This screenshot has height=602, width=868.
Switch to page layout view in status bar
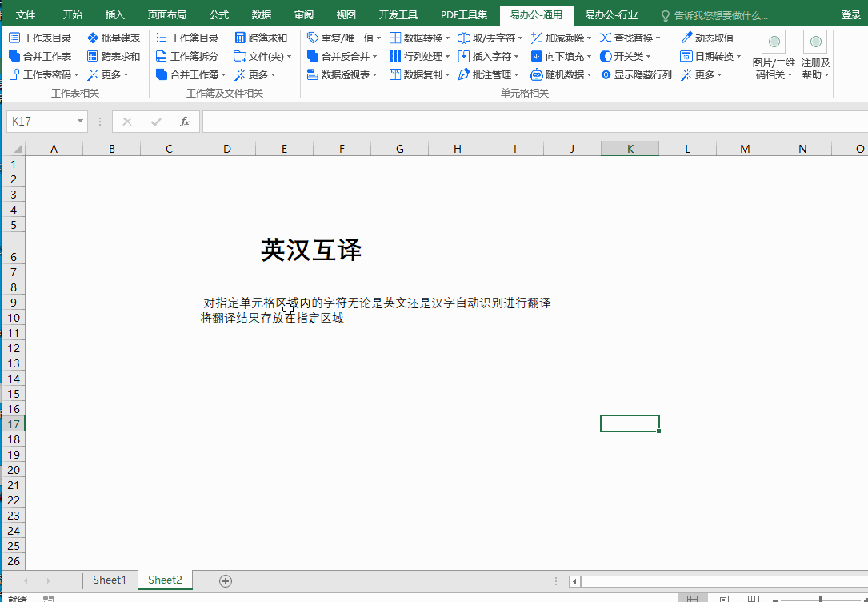[722, 599]
